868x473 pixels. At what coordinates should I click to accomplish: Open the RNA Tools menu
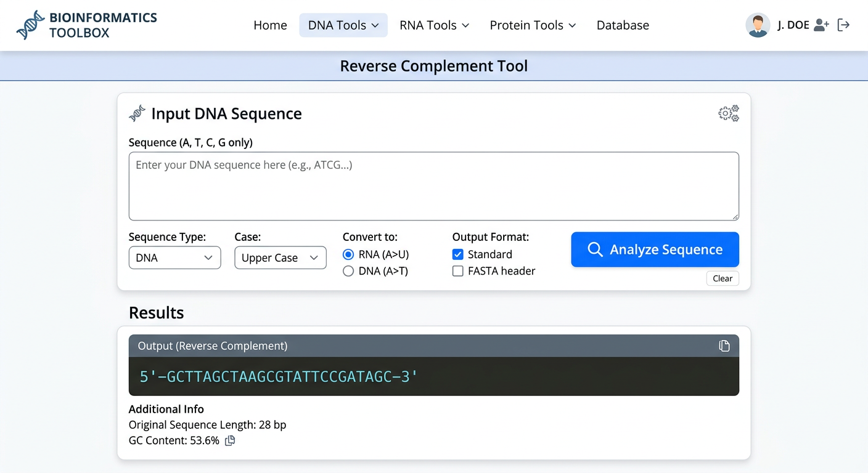tap(434, 25)
